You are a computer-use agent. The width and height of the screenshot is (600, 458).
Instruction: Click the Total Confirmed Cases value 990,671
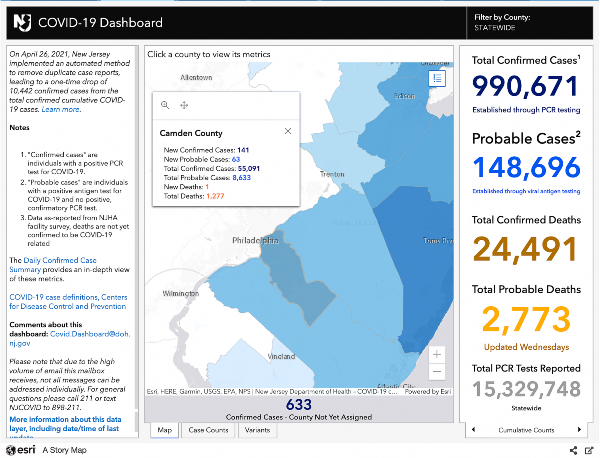click(525, 86)
